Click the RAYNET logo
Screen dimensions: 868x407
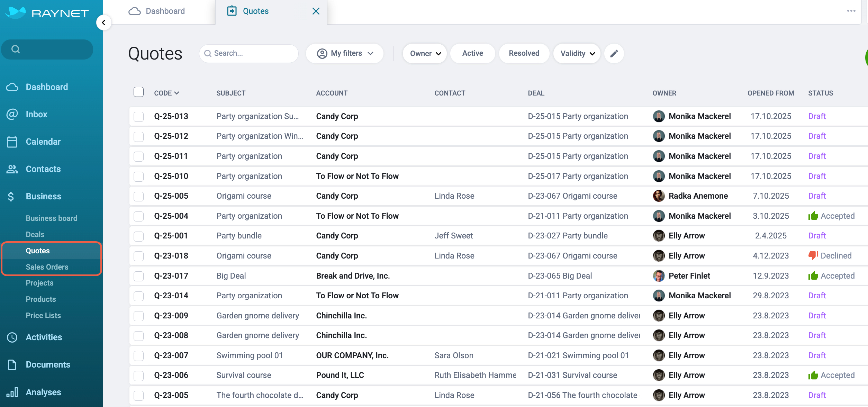click(47, 13)
